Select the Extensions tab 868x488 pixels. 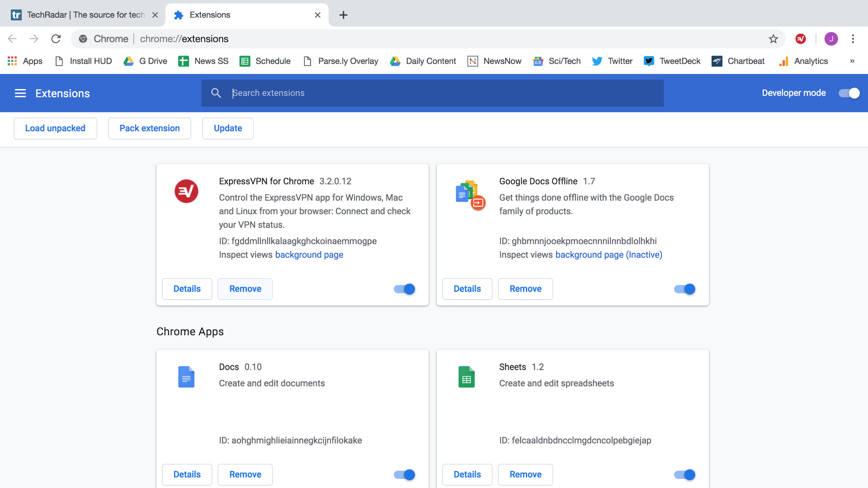click(247, 15)
